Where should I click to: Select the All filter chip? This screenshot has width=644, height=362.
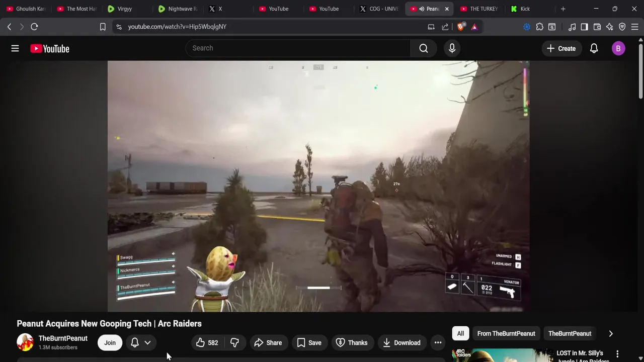[x=460, y=334]
